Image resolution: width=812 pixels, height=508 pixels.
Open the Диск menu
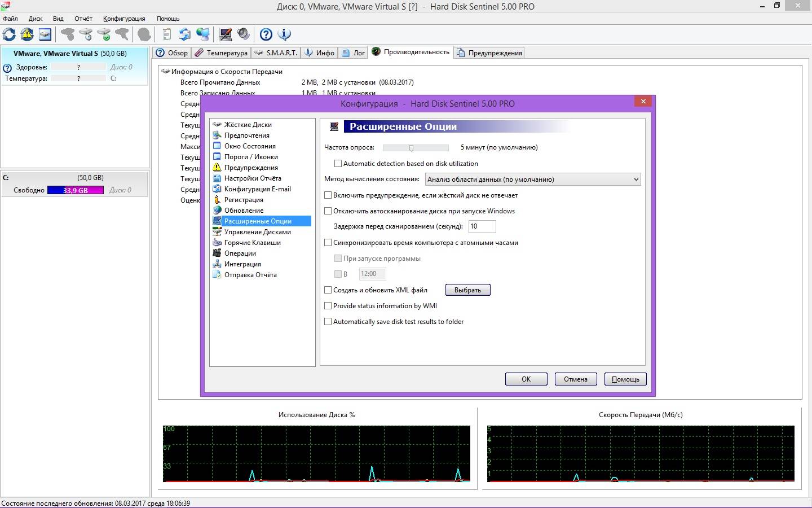point(36,19)
